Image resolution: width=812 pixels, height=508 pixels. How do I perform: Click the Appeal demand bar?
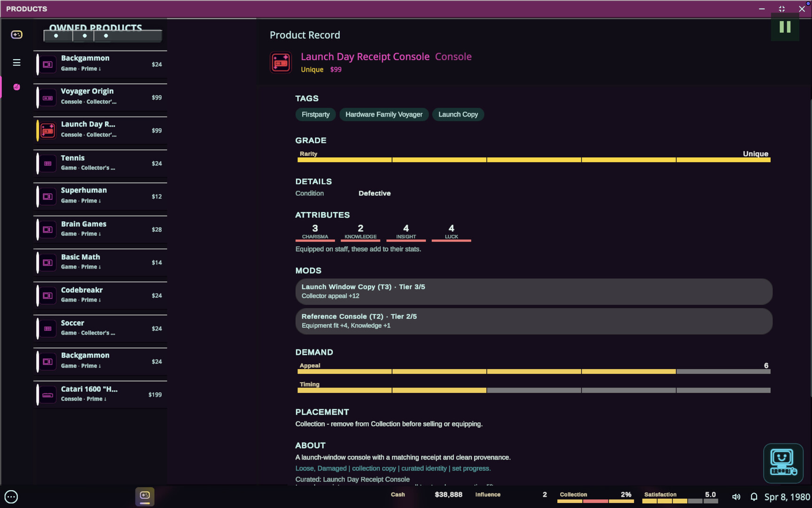[534, 372]
